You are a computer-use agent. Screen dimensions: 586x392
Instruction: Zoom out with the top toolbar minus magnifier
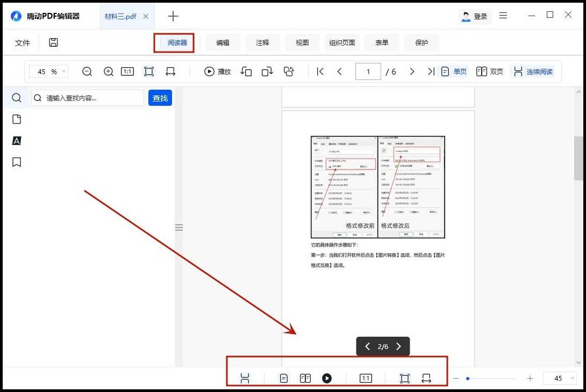point(87,71)
